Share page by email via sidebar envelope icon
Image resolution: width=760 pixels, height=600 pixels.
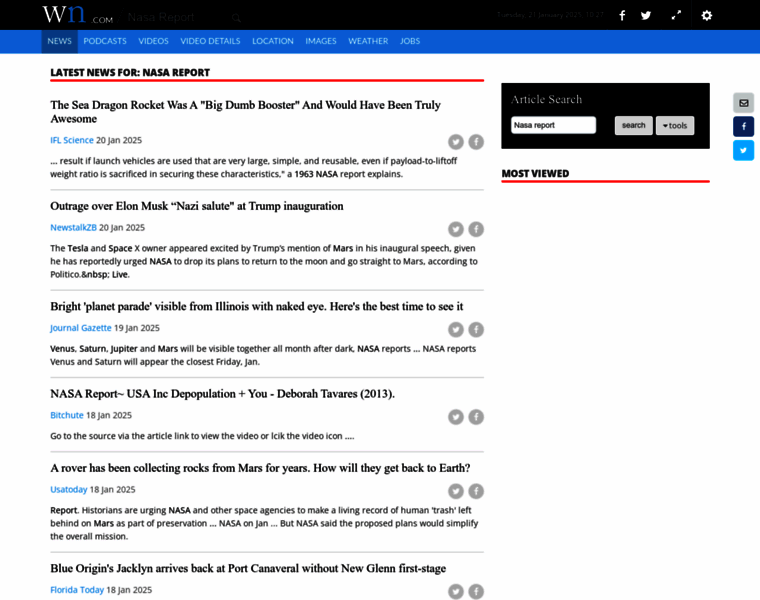click(744, 103)
